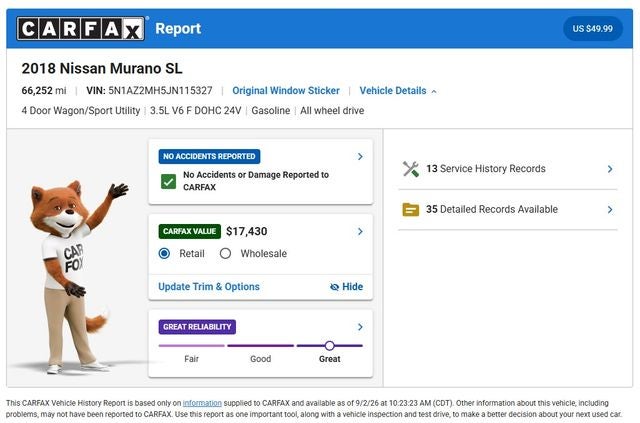This screenshot has width=640, height=423.
Task: Click the underlined information link in disclaimer
Action: point(202,403)
